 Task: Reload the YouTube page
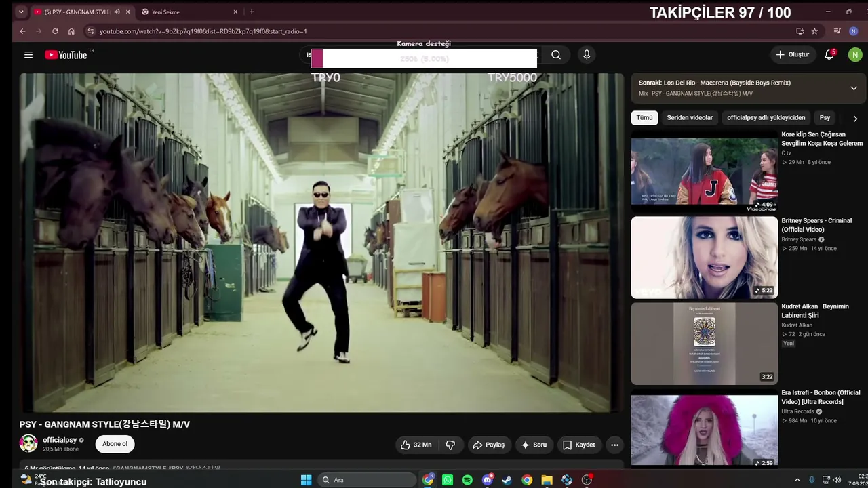click(55, 31)
